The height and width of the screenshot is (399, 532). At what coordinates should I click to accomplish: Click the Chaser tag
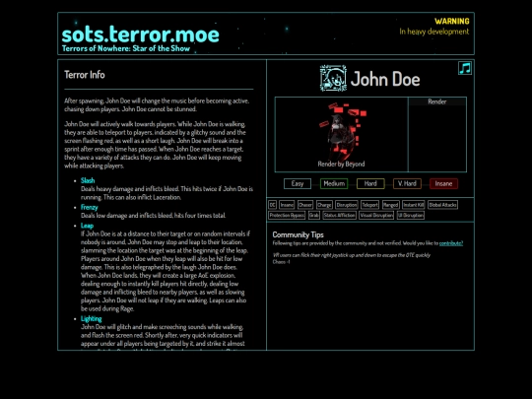point(305,205)
